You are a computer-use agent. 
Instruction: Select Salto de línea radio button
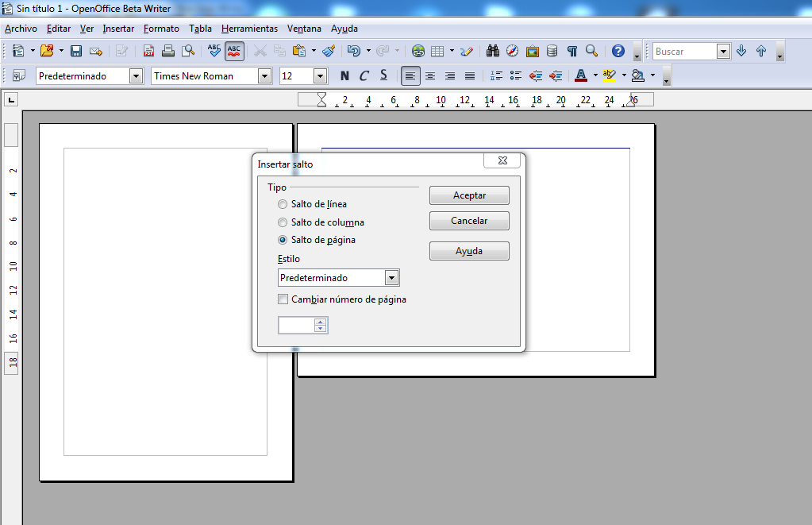click(283, 204)
